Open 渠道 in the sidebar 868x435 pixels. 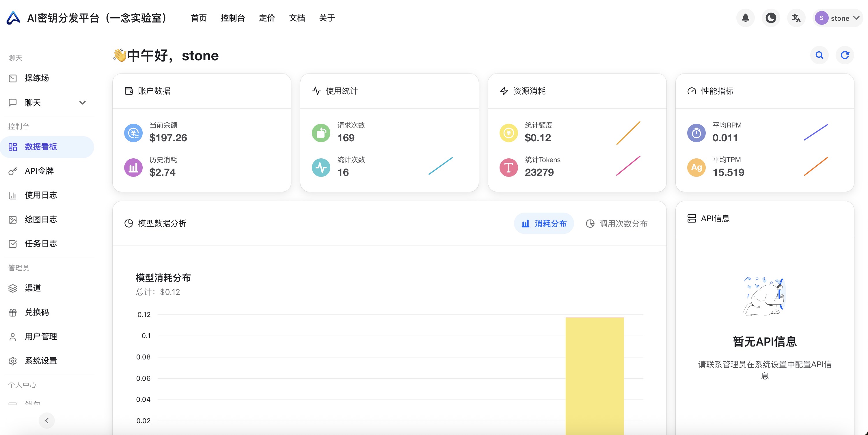click(47, 288)
